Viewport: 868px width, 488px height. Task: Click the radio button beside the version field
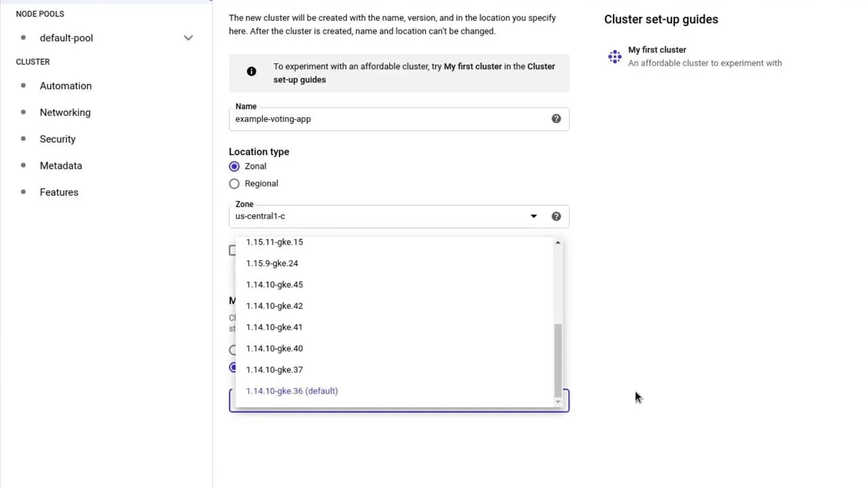click(233, 367)
